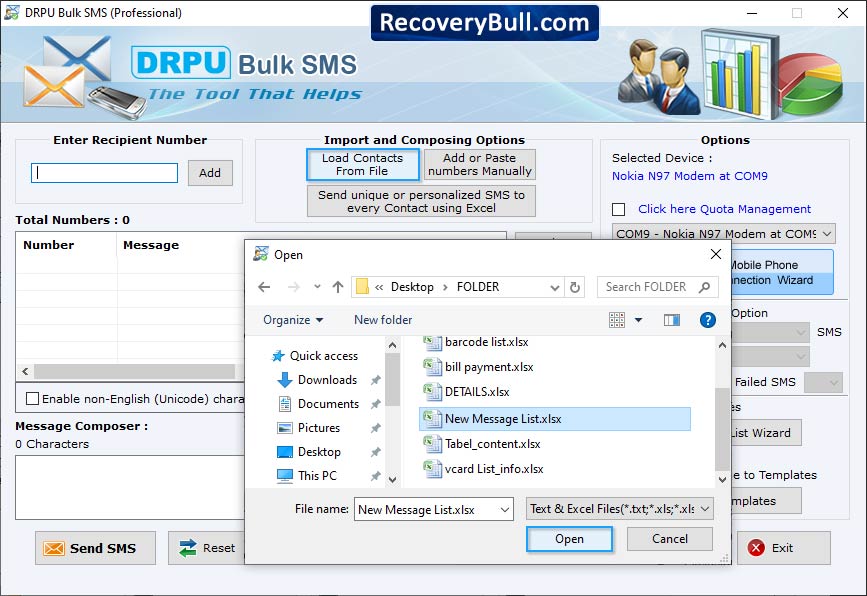Send unique or personalized SMS using Excel
867x596 pixels.
[421, 202]
